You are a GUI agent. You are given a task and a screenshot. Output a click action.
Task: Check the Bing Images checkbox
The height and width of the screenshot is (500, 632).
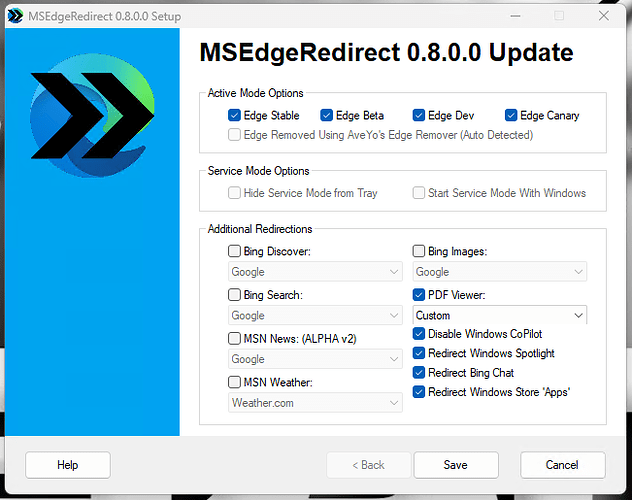[419, 252]
